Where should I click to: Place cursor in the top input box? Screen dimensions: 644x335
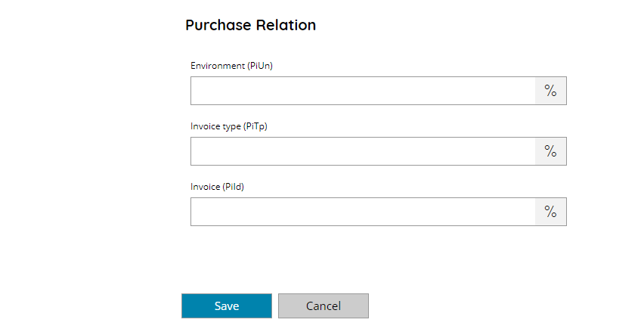click(x=363, y=91)
